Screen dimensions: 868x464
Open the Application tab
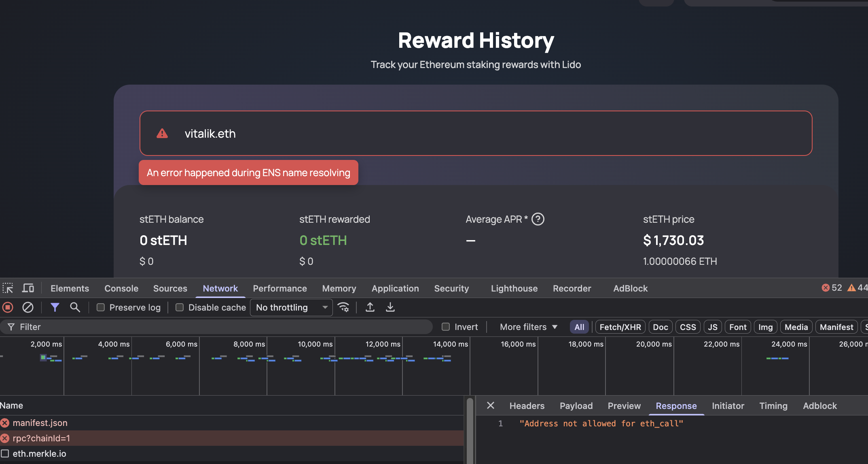pos(395,288)
